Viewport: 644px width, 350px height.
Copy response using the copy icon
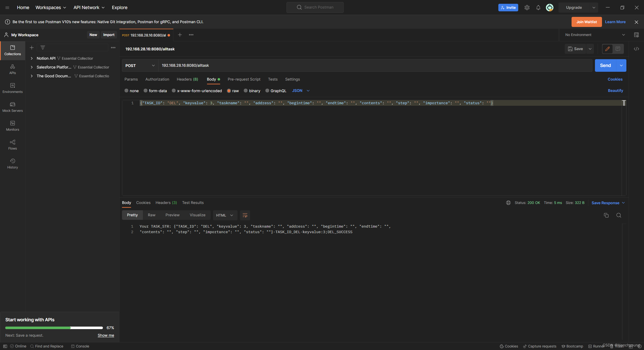pos(606,215)
